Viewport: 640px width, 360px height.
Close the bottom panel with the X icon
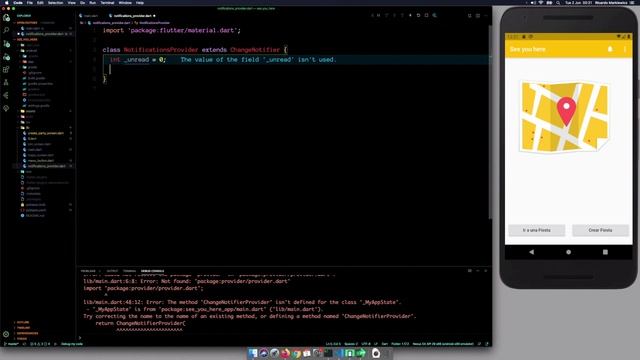tap(486, 271)
